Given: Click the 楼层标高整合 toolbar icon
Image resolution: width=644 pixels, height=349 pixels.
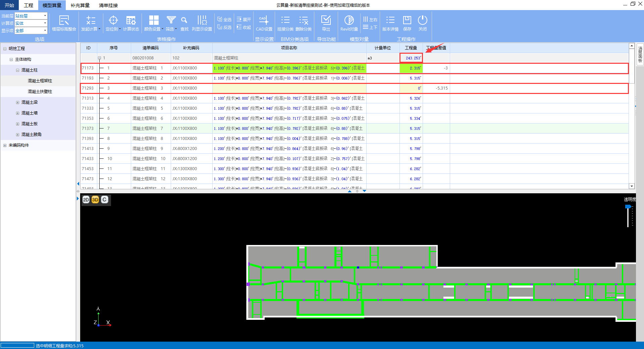Looking at the screenshot, I should (64, 23).
